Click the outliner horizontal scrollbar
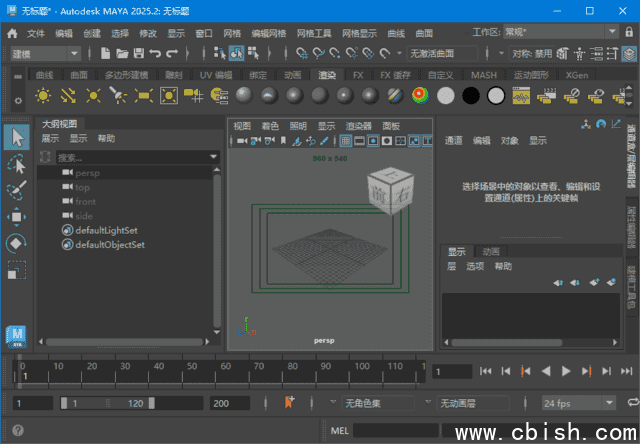Screen dimensions: 640x444 [124, 342]
